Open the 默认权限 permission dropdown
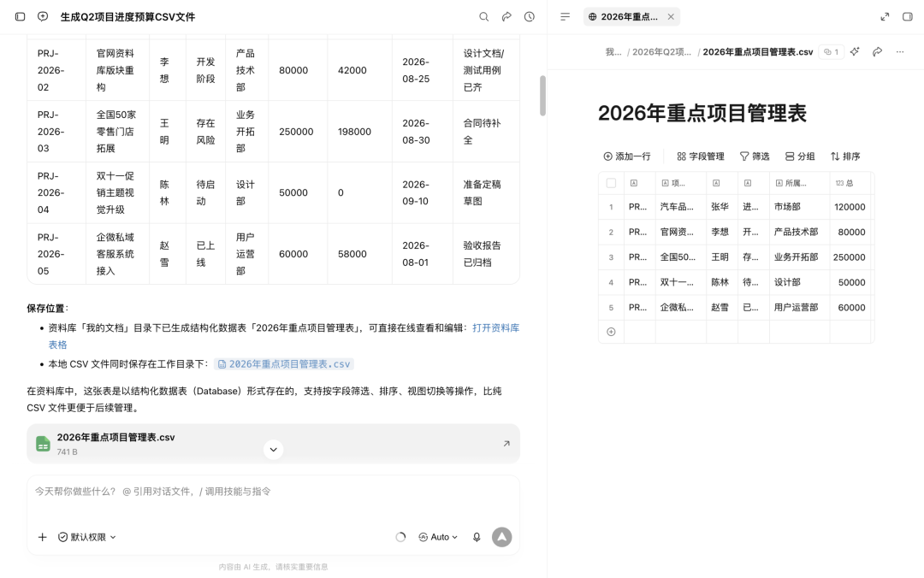Screen dimensions: 924x578 click(87, 537)
